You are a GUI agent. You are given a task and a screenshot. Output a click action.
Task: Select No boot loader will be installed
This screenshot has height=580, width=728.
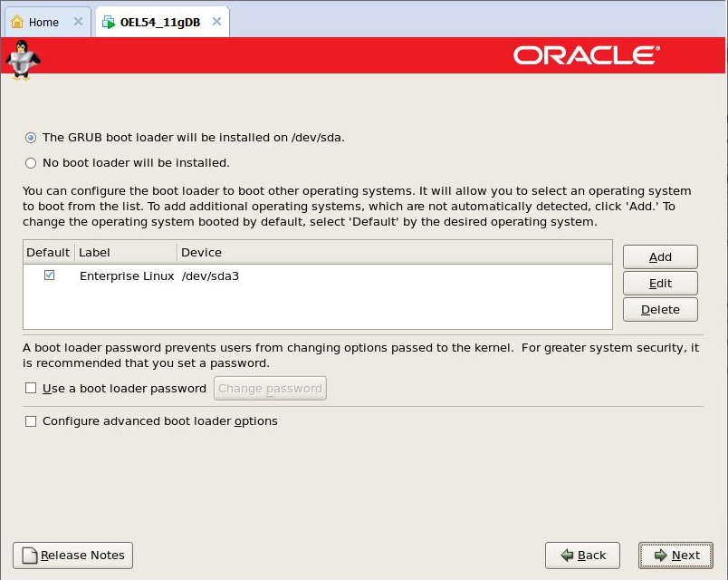tap(31, 163)
